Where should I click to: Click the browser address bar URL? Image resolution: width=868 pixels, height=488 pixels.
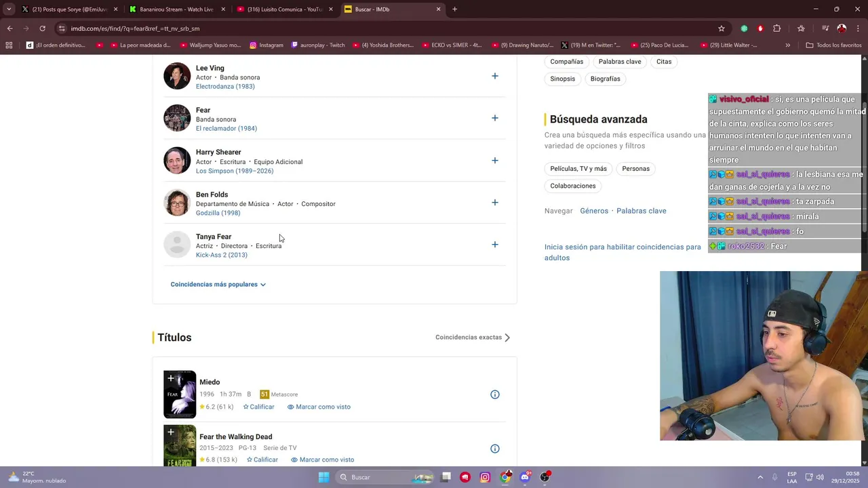point(135,28)
